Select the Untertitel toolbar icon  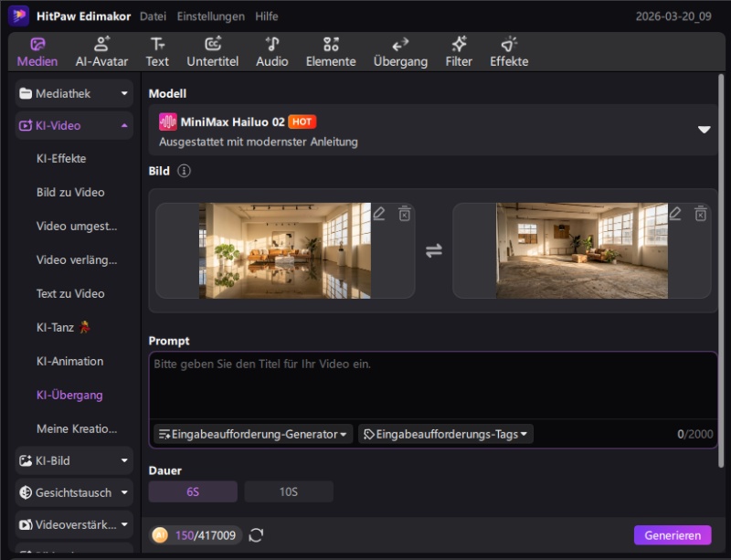tap(213, 52)
